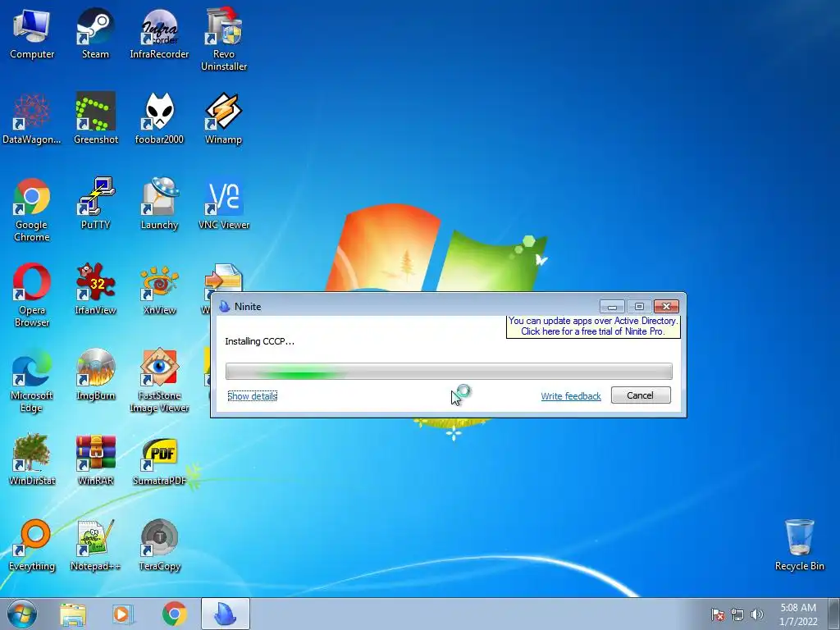Select the WinRAR desktop icon

(x=95, y=459)
